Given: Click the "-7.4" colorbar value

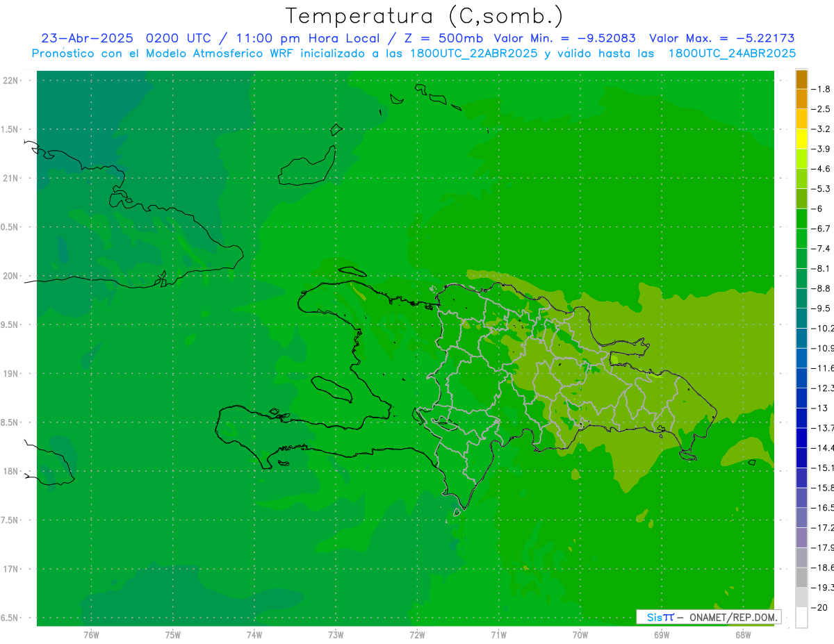Looking at the screenshot, I should tap(821, 248).
